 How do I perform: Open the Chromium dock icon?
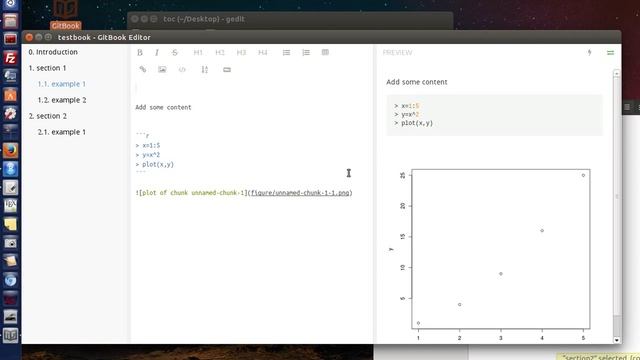pyautogui.click(x=10, y=280)
